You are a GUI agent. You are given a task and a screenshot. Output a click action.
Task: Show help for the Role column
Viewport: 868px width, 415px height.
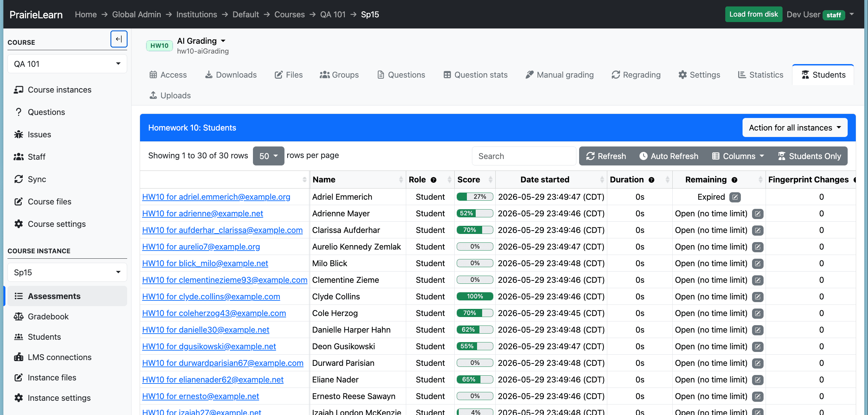433,180
